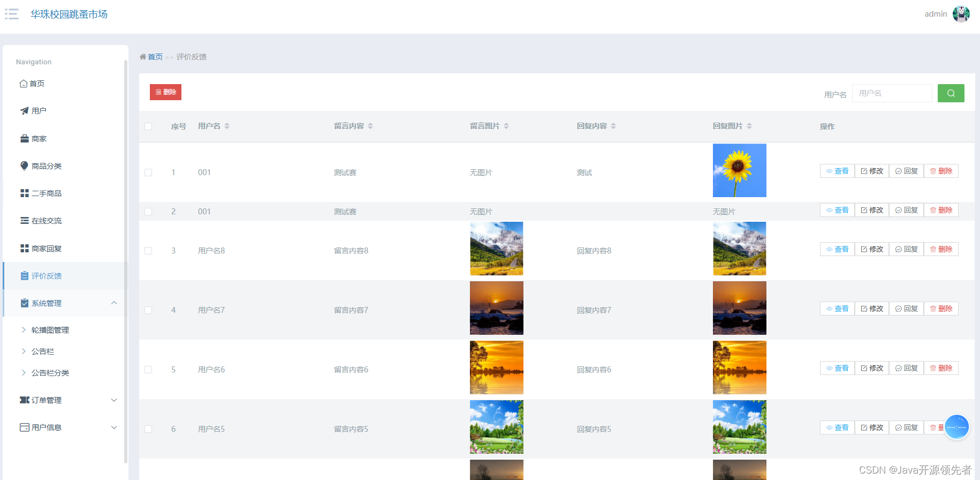The width and height of the screenshot is (980, 480).
Task: Check the row 2 checkbox
Action: coord(148,212)
